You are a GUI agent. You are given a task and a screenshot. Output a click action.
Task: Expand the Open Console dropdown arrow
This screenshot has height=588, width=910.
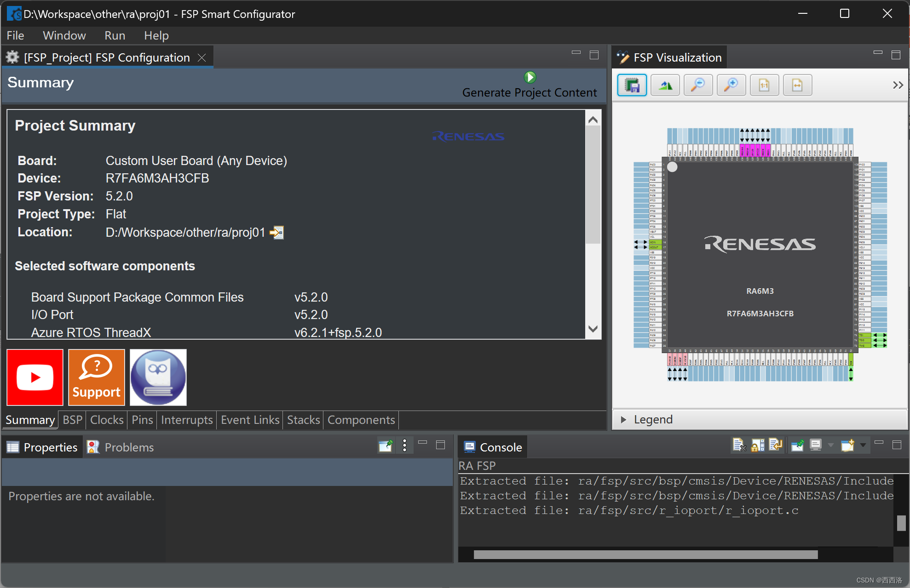point(863,445)
